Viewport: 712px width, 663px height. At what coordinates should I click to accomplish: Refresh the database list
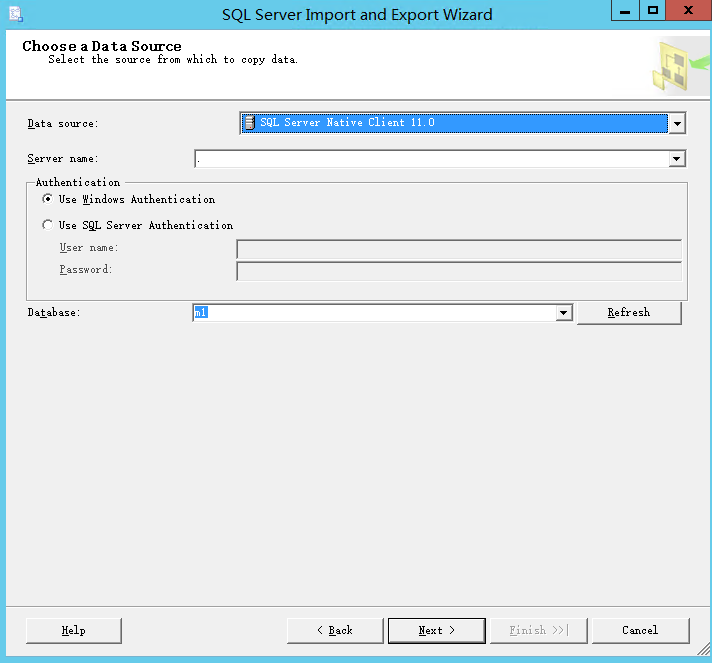629,313
